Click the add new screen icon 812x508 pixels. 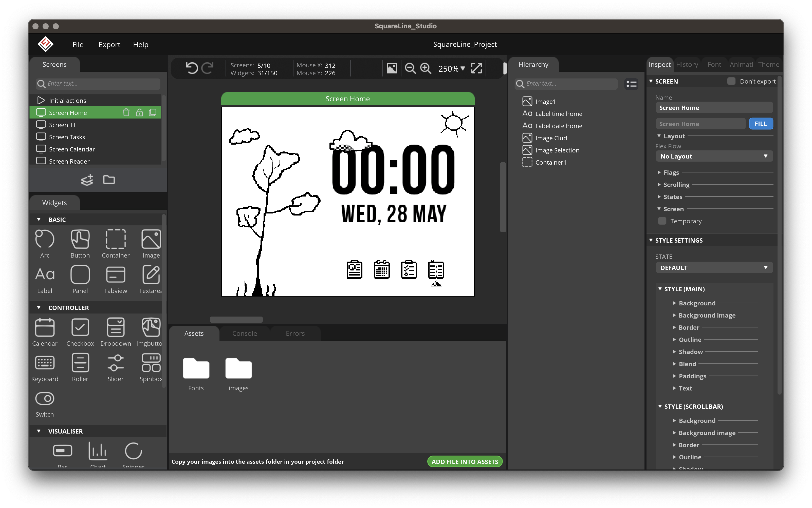[87, 180]
